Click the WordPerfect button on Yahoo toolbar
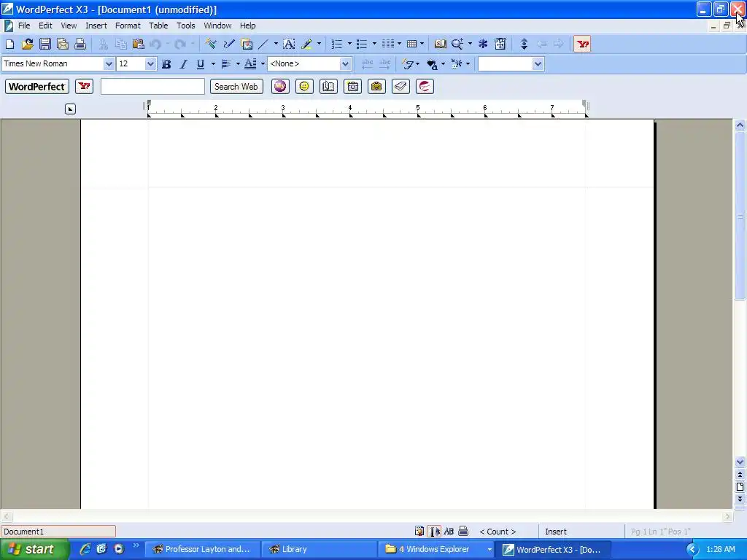The height and width of the screenshot is (560, 747). tap(37, 86)
